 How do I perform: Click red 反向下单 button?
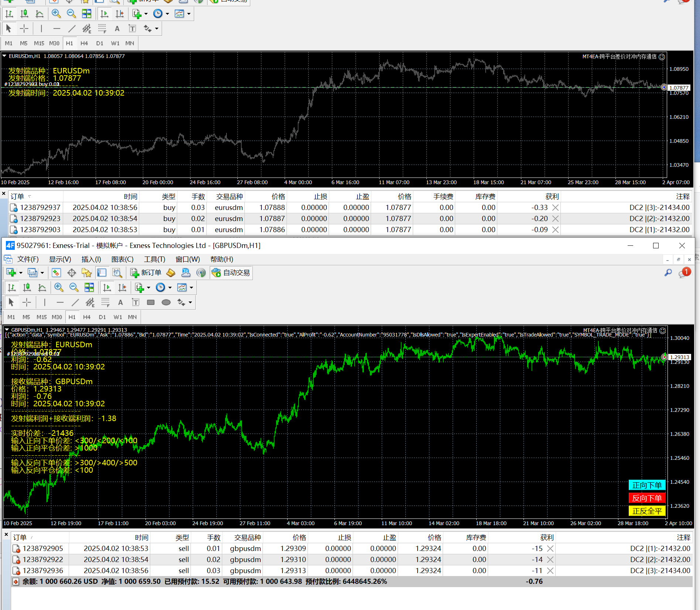pos(647,498)
